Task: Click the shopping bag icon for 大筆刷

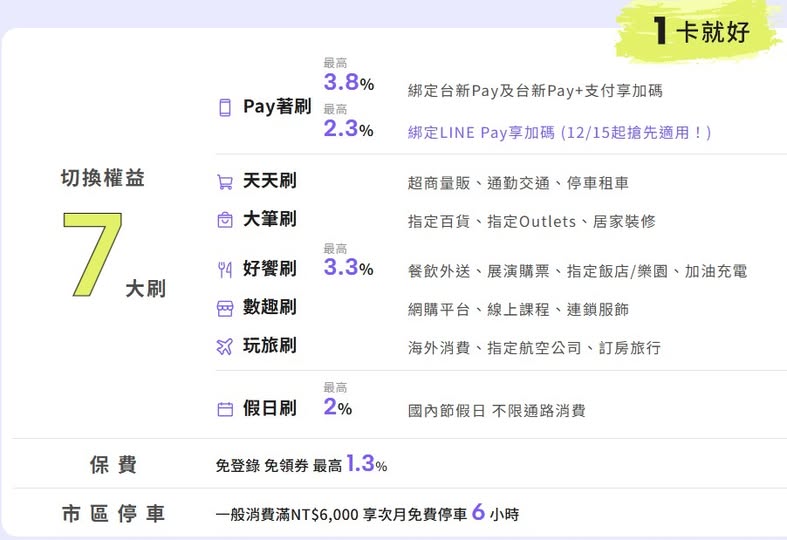Action: click(x=225, y=220)
